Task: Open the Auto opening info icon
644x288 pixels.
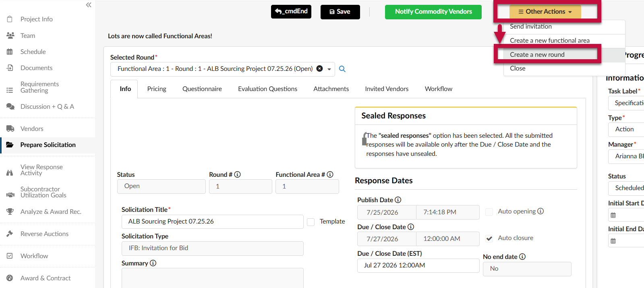Action: tap(540, 211)
